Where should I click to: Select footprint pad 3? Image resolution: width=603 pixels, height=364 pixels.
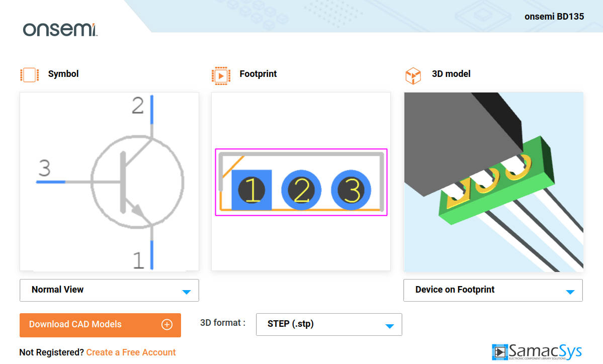pyautogui.click(x=351, y=190)
